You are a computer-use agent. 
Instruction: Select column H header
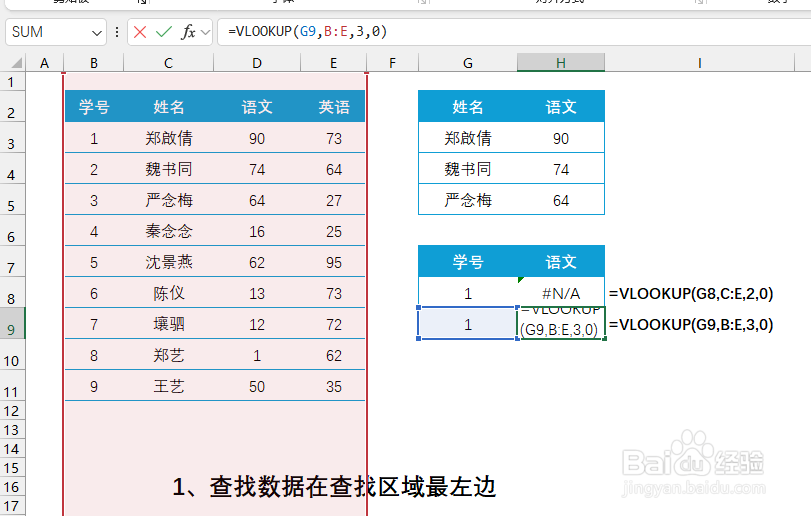(x=561, y=63)
